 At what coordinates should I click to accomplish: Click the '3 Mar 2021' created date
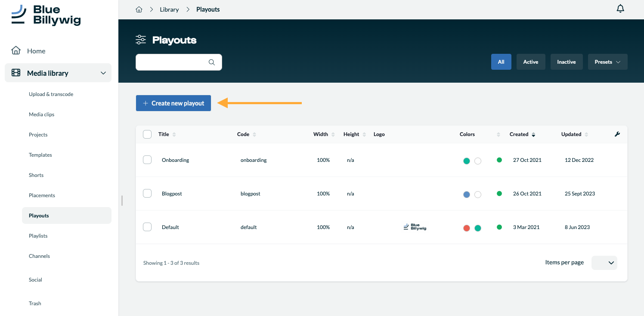click(526, 227)
